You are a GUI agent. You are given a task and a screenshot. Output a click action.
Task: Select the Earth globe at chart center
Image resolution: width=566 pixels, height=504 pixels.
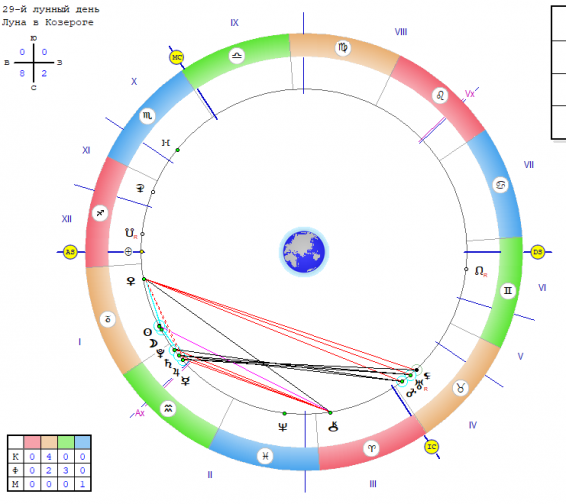click(x=304, y=252)
